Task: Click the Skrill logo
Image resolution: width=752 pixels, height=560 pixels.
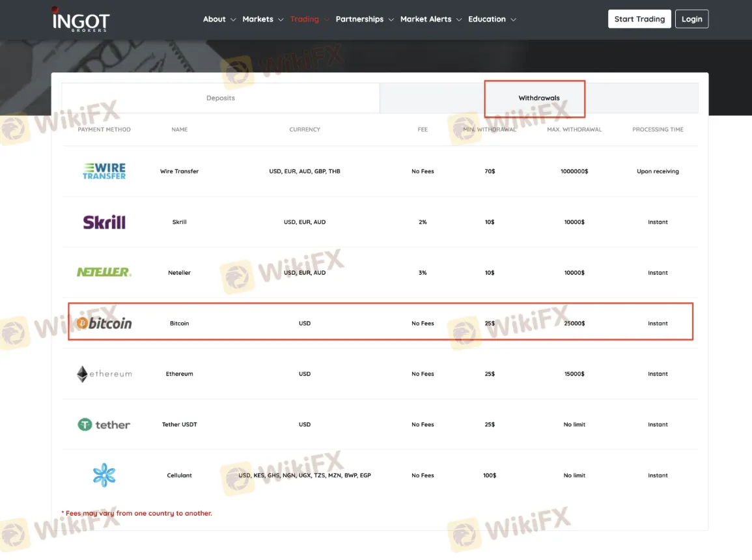Action: click(104, 222)
